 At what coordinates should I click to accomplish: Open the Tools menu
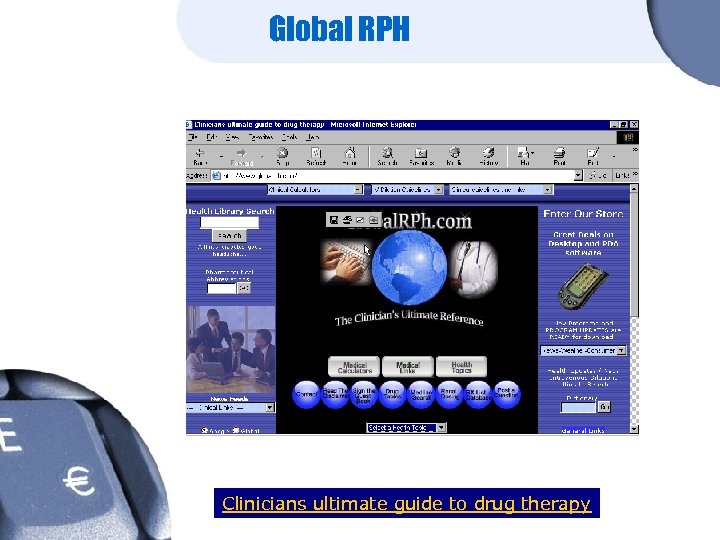coord(289,137)
